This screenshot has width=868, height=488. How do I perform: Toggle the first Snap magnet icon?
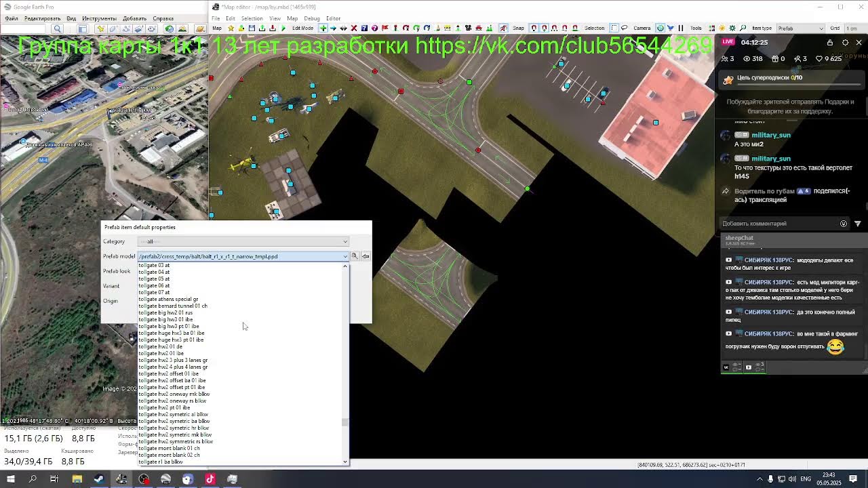click(534, 28)
